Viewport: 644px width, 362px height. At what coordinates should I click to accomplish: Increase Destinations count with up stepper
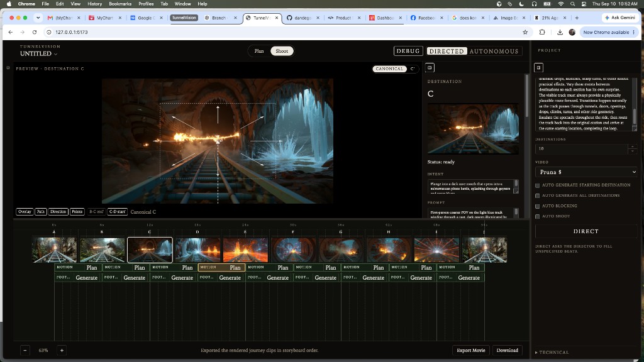[633, 146]
